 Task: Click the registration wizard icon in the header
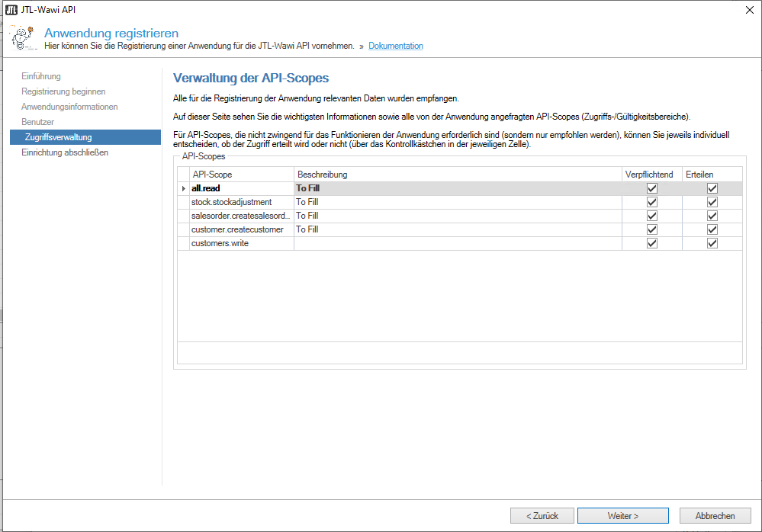click(x=22, y=36)
